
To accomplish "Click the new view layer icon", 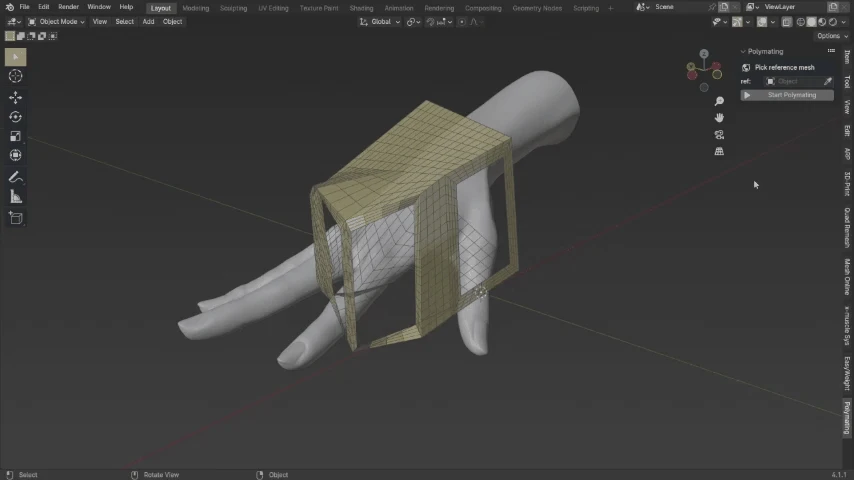I will (x=833, y=7).
